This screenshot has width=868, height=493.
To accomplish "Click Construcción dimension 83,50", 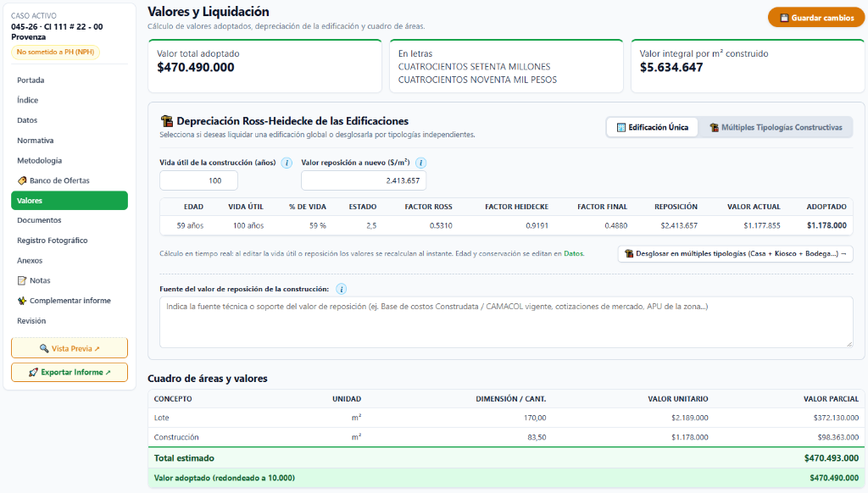I will click(537, 437).
